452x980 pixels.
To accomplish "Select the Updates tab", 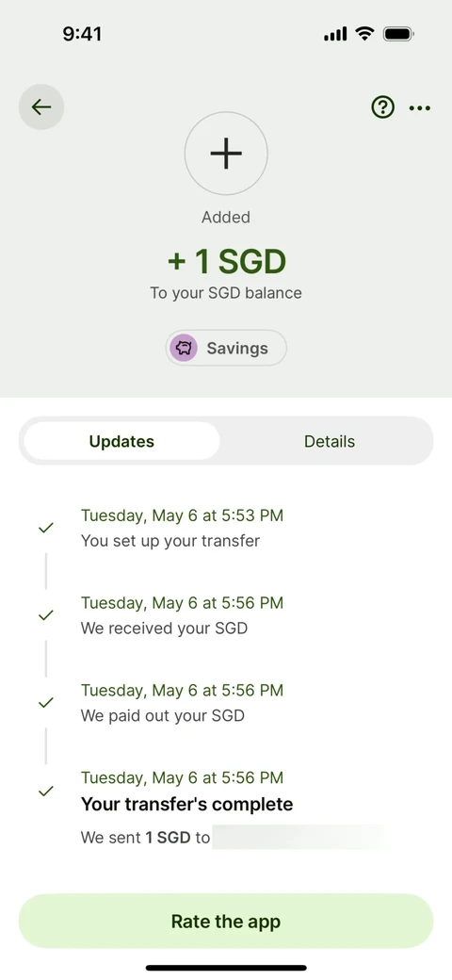I will 121,441.
